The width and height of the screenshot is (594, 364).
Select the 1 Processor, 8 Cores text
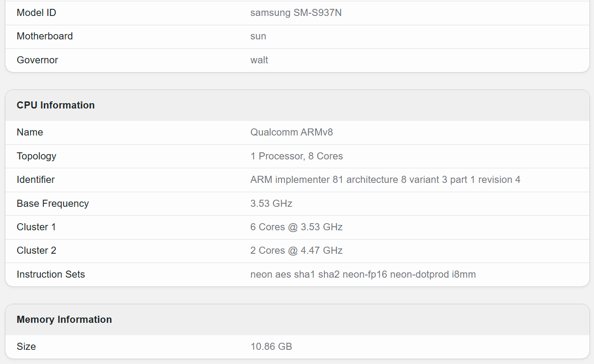click(296, 156)
